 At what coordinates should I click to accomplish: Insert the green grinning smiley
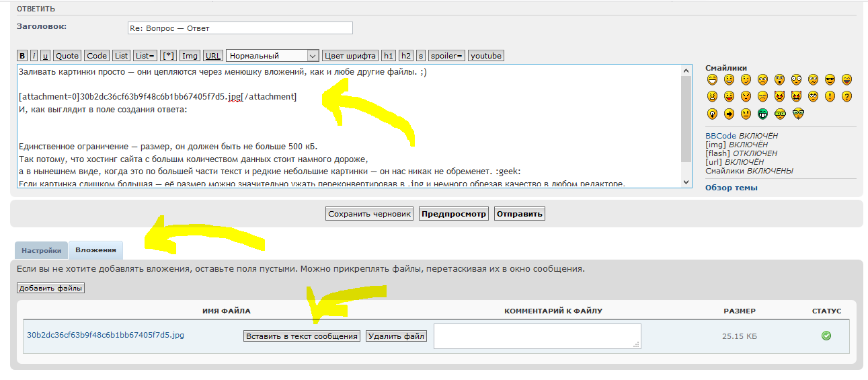click(x=762, y=114)
